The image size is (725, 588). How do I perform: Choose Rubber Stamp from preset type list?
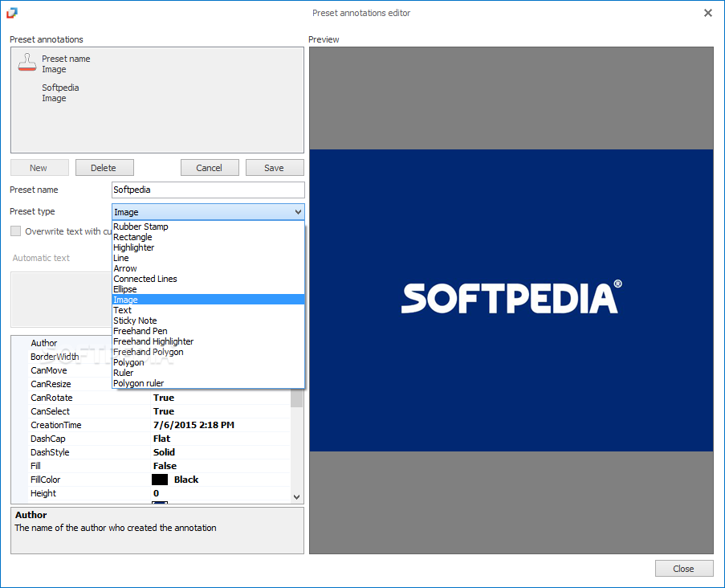point(208,227)
